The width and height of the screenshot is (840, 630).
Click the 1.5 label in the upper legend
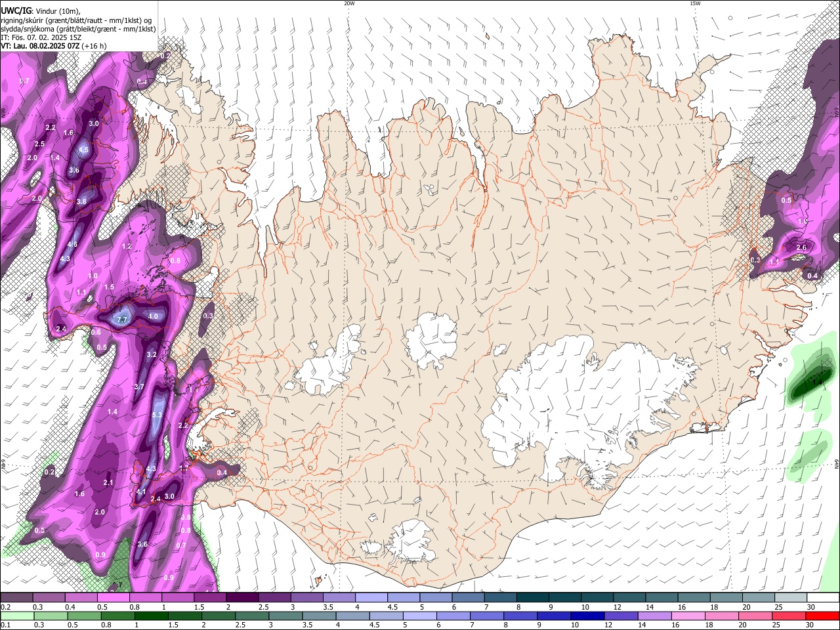click(x=199, y=607)
